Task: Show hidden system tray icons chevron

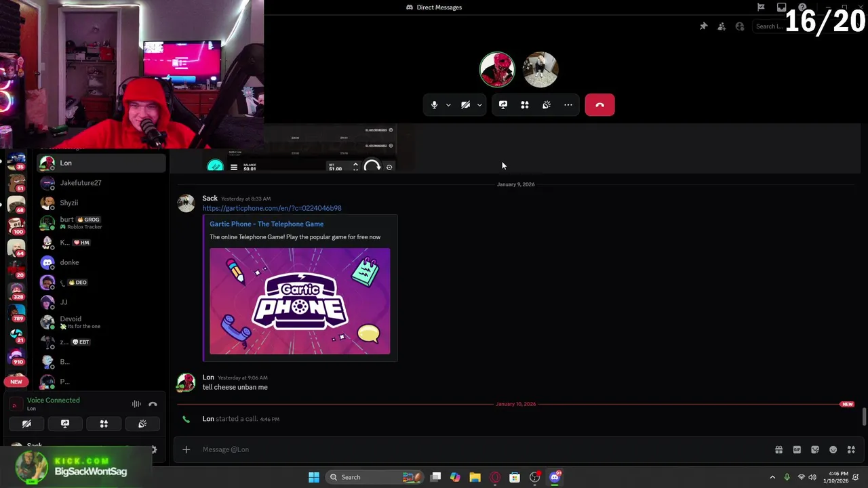Action: coord(772,477)
